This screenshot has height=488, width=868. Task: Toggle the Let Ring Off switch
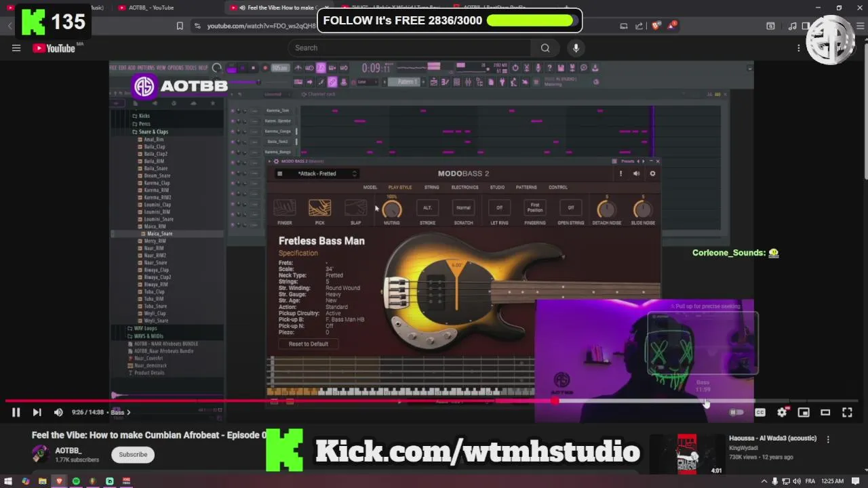499,208
